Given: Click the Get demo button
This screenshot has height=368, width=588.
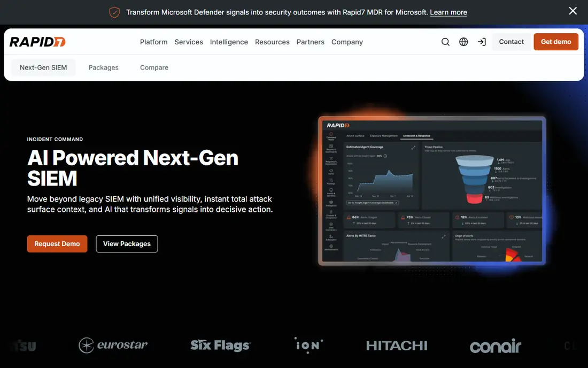Looking at the screenshot, I should (556, 42).
